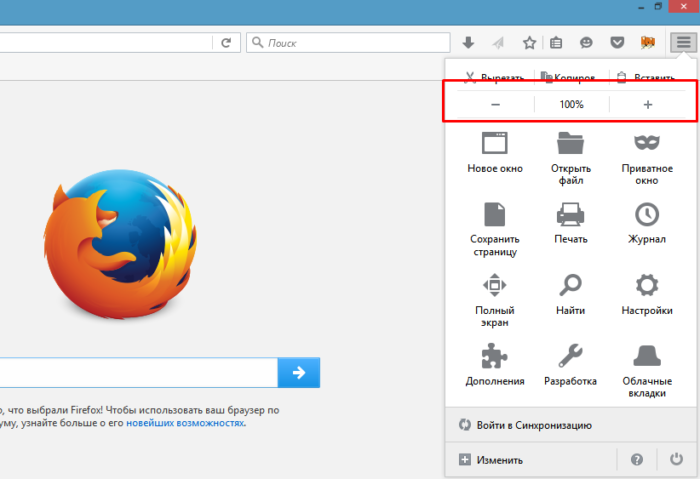
Task: Click the power exit icon
Action: click(676, 459)
